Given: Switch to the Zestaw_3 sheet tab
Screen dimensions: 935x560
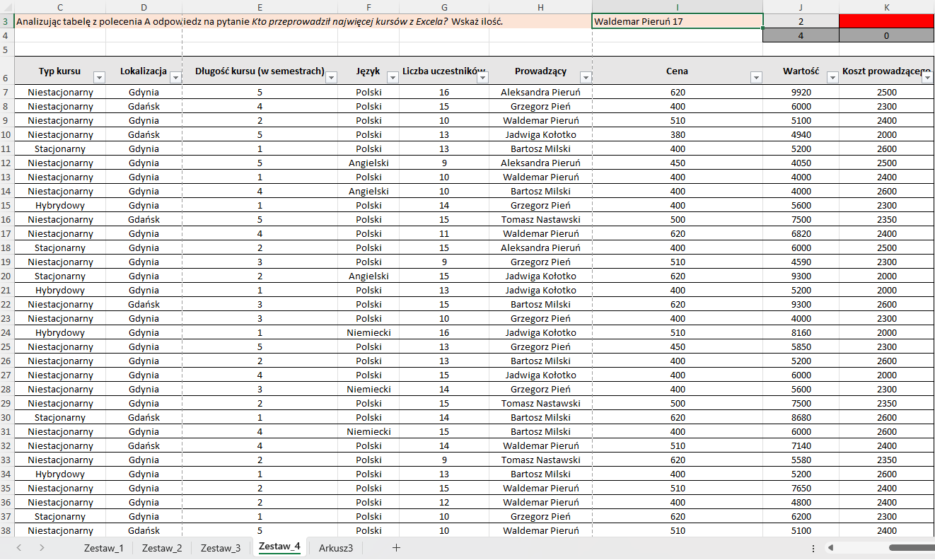Looking at the screenshot, I should pyautogui.click(x=221, y=548).
